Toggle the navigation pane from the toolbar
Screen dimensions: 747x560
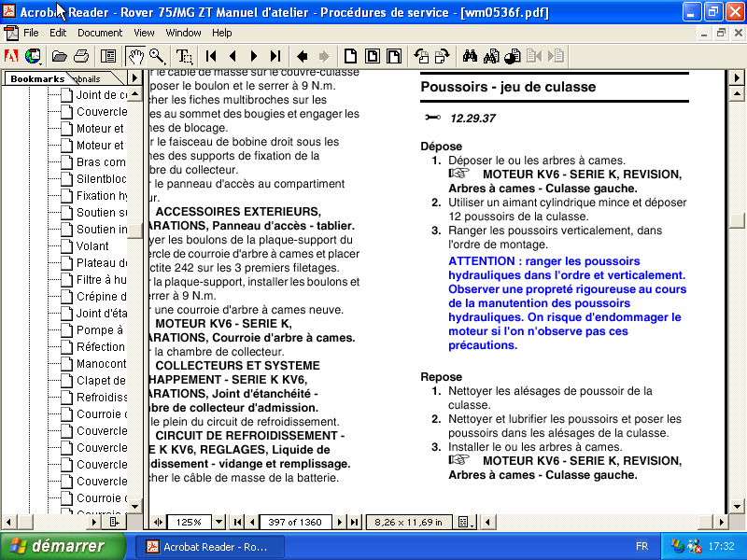click(108, 56)
